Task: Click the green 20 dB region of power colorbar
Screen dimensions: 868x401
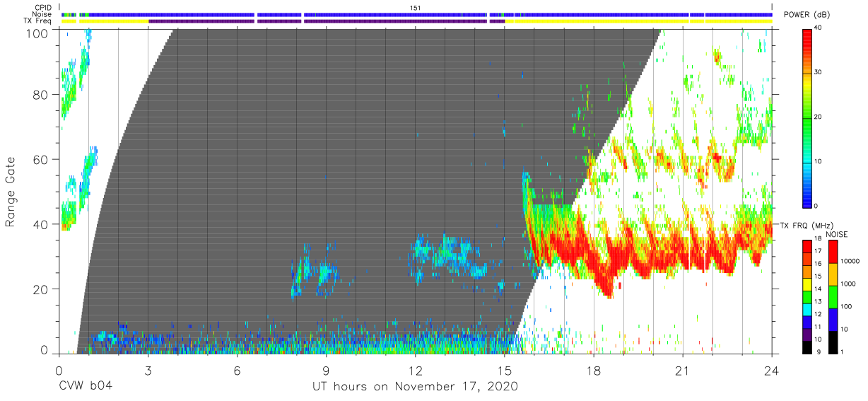Action: 807,117
